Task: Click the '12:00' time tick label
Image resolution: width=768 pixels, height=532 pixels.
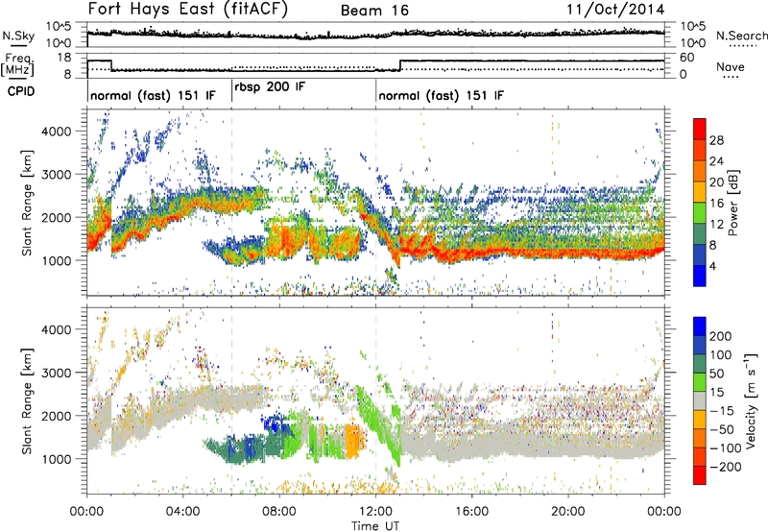Action: [x=375, y=512]
